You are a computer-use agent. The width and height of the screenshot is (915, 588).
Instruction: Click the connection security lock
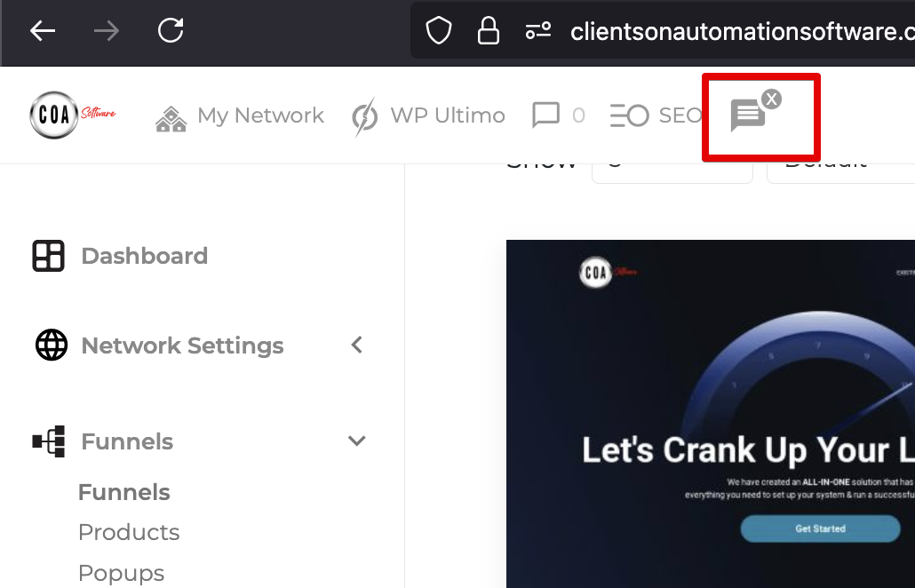coord(489,29)
